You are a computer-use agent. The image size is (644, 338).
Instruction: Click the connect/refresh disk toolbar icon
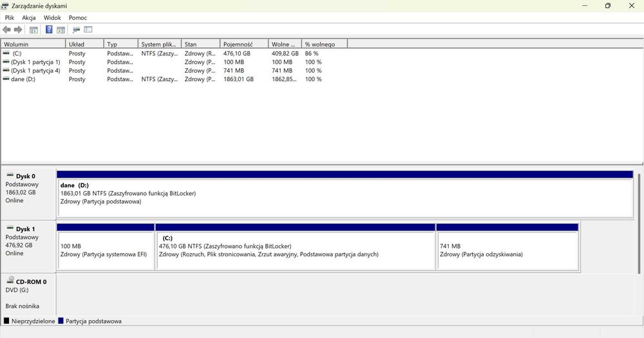76,30
